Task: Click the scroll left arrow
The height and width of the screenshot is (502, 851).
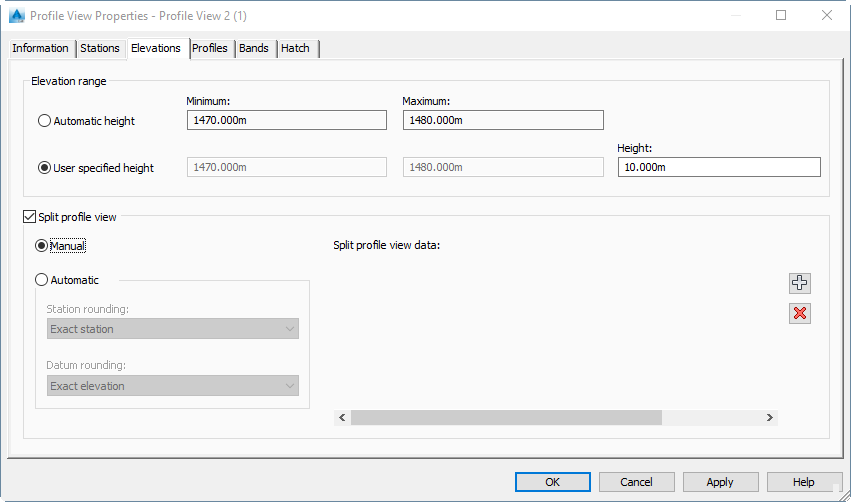Action: 342,417
